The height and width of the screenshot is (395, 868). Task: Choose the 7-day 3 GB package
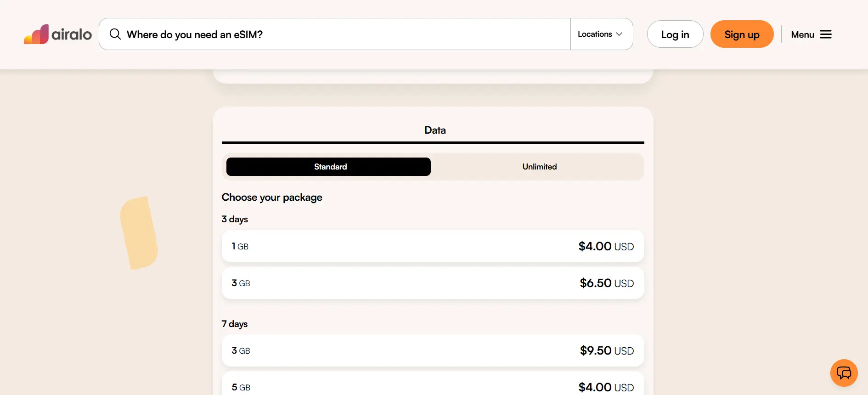[x=433, y=351]
